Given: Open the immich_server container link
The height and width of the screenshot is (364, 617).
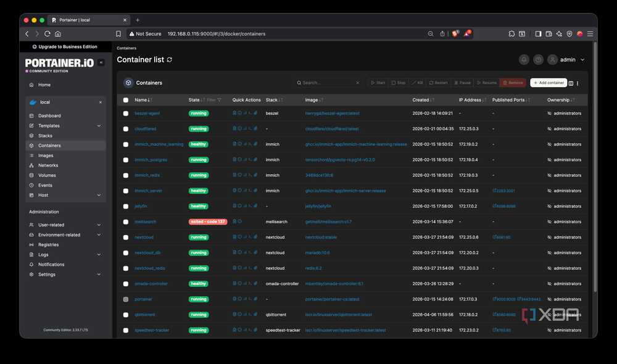Looking at the screenshot, I should (148, 191).
